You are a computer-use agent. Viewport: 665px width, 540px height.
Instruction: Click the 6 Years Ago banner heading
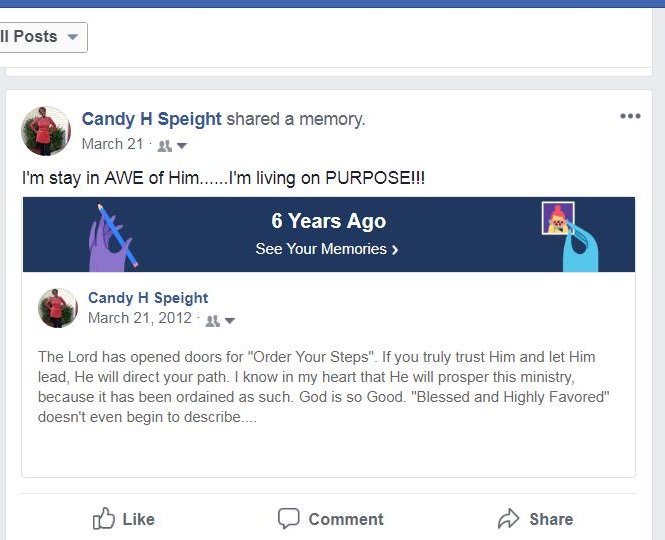click(328, 221)
